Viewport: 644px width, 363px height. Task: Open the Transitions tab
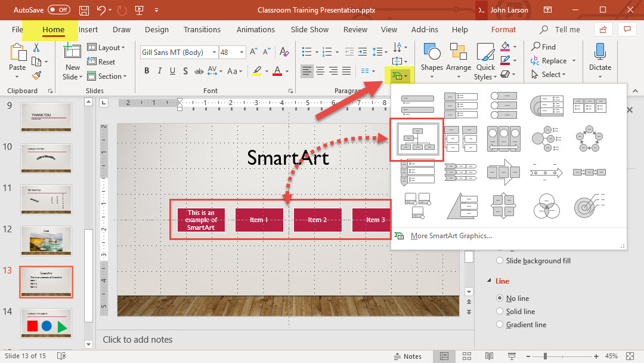(x=202, y=30)
